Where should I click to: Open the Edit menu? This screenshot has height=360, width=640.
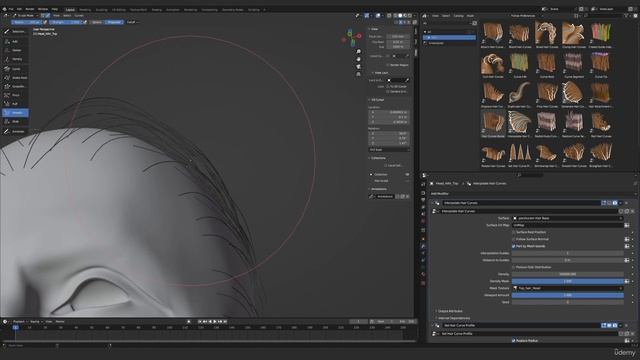tap(19, 9)
